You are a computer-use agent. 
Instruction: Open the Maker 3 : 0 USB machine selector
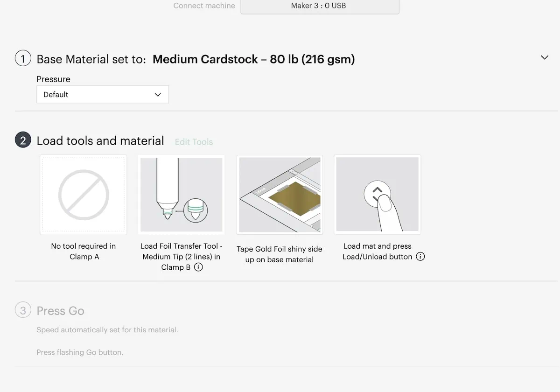coord(320,6)
